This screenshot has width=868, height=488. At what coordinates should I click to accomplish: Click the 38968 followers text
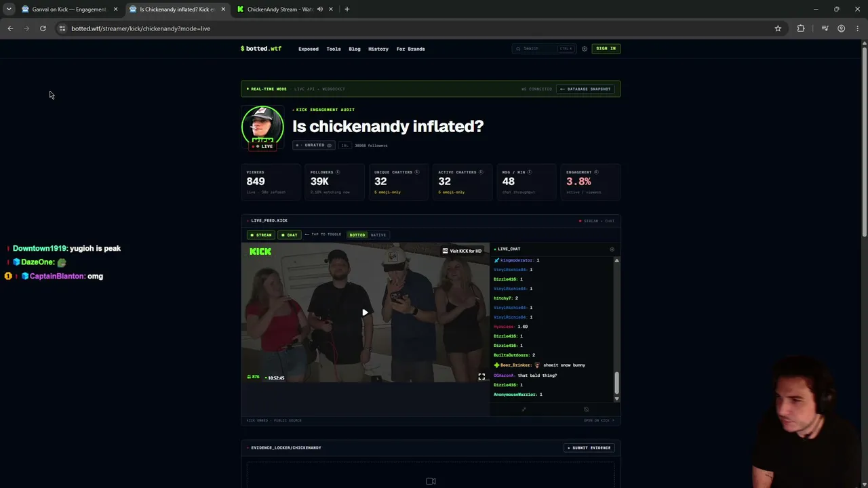[x=371, y=146]
